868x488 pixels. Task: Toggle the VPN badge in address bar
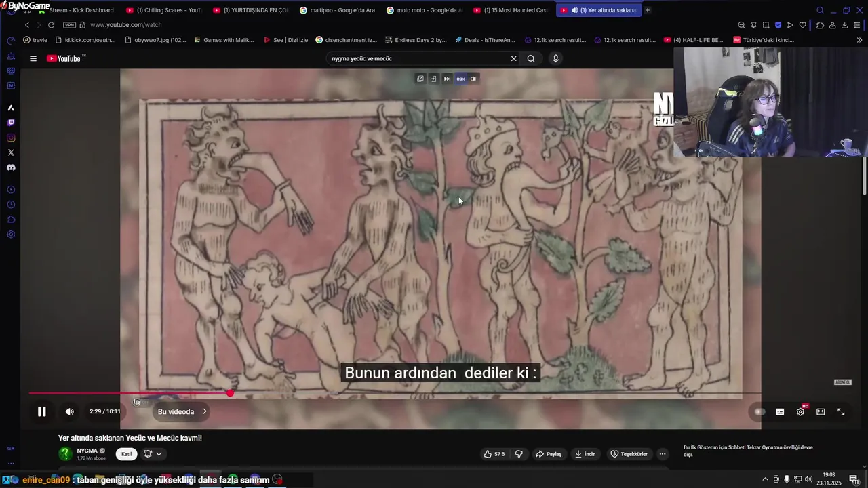pyautogui.click(x=69, y=25)
